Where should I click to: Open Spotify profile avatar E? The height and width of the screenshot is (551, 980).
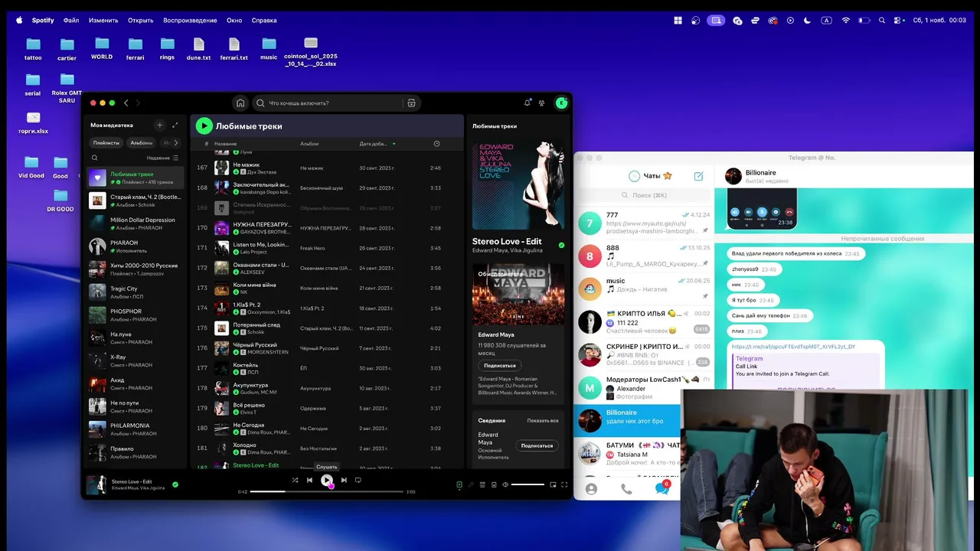tap(561, 103)
